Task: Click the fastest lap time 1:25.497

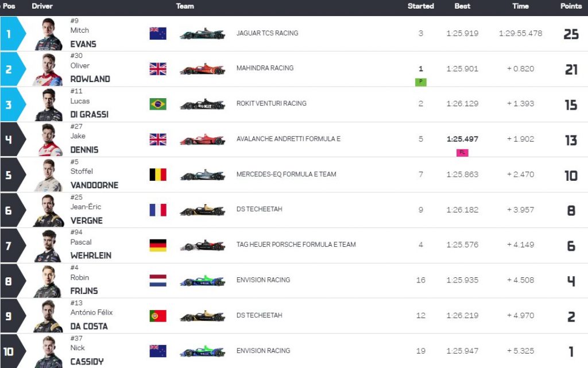Action: (x=462, y=139)
